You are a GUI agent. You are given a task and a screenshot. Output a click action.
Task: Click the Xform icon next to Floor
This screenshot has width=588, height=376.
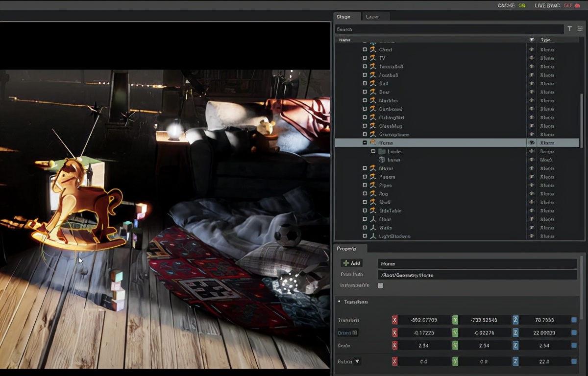tap(373, 219)
